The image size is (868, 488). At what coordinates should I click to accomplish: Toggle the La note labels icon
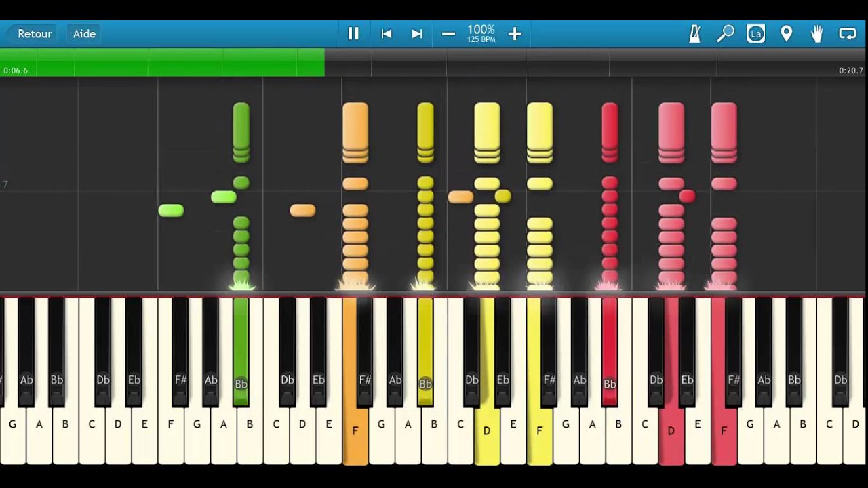pyautogui.click(x=756, y=33)
